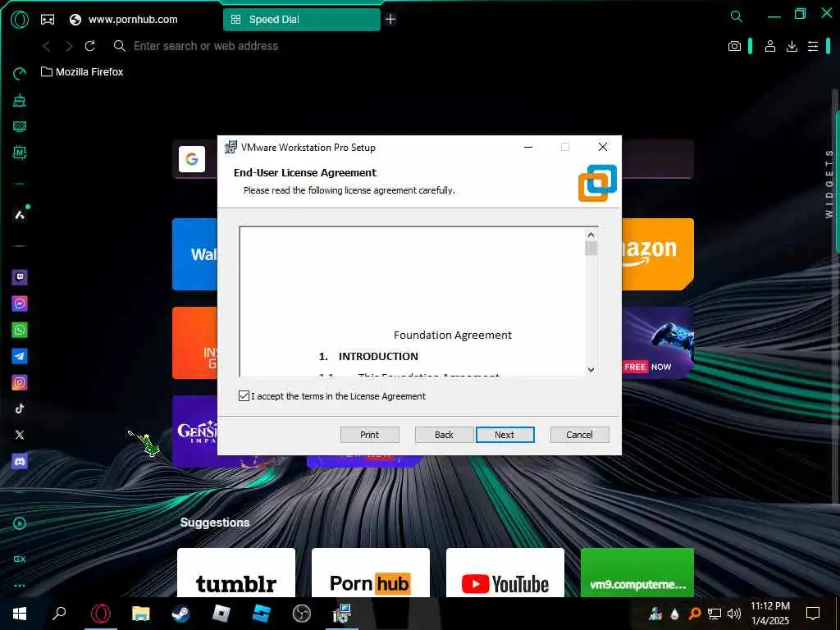
Task: Open Steam from the taskbar
Action: 180,614
